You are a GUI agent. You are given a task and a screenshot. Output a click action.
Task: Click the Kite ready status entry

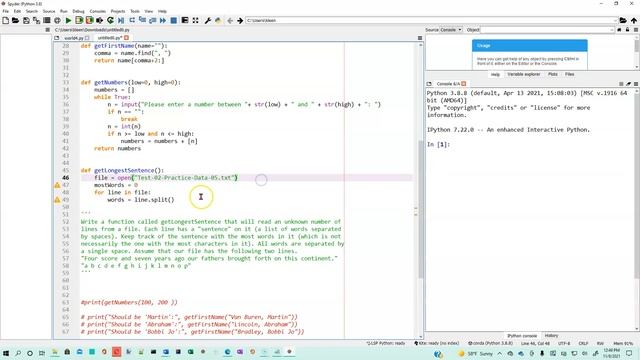437,344
